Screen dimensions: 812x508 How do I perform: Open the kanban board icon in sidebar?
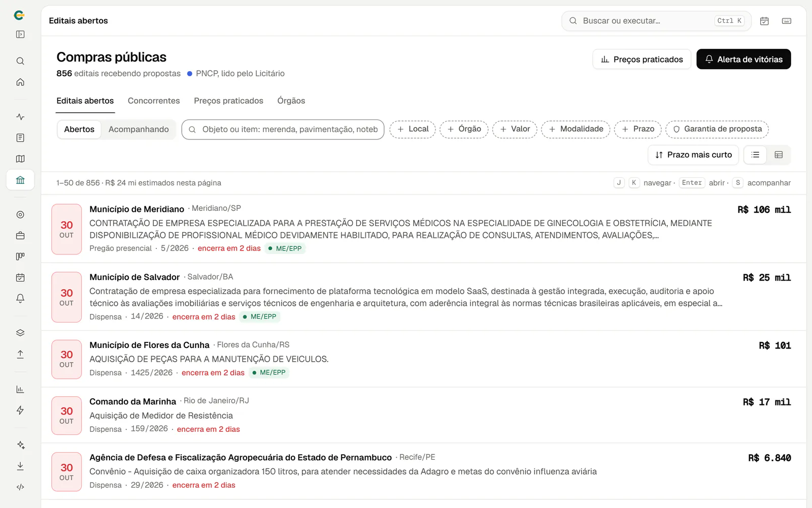point(20,257)
